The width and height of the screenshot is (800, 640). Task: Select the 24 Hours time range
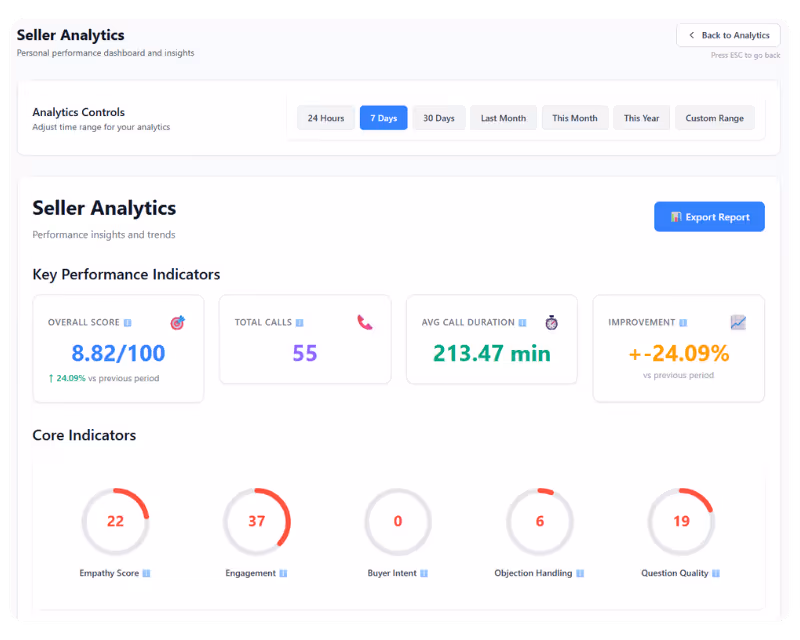click(325, 117)
